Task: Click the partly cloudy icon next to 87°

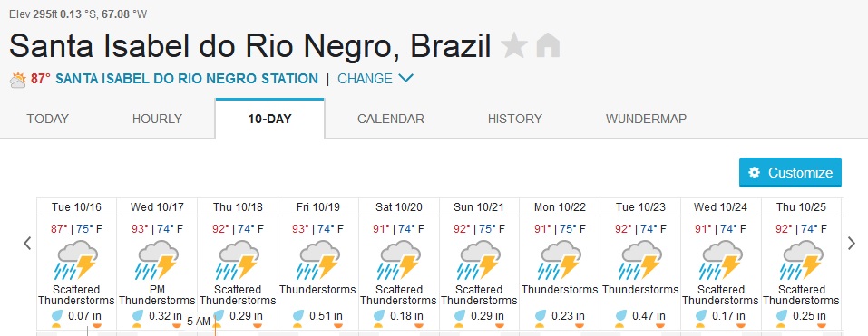Action: click(x=18, y=80)
